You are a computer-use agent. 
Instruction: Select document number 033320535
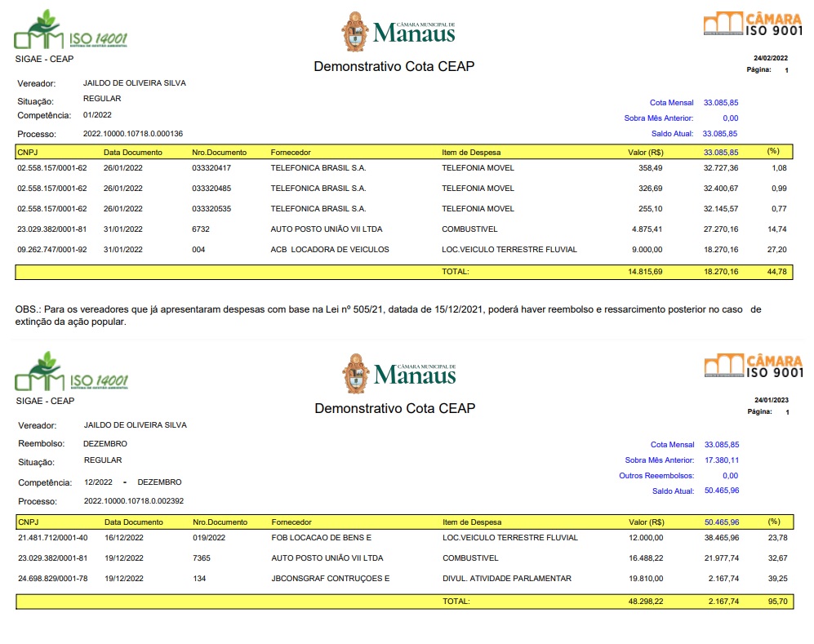(x=211, y=209)
